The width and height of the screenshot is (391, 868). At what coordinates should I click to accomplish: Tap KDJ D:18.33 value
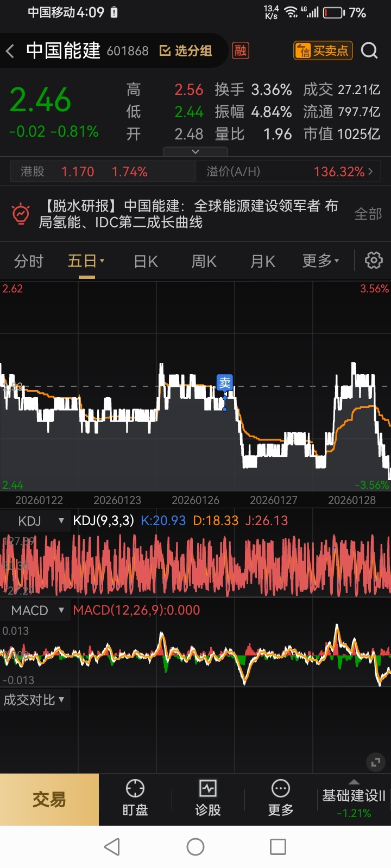point(216,521)
